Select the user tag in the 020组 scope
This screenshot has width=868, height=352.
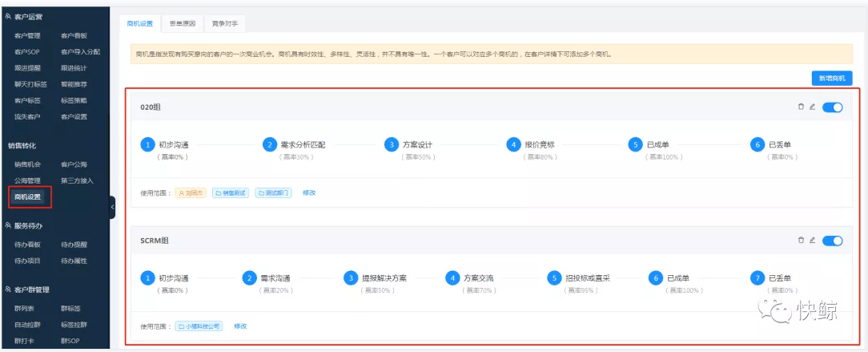point(191,193)
